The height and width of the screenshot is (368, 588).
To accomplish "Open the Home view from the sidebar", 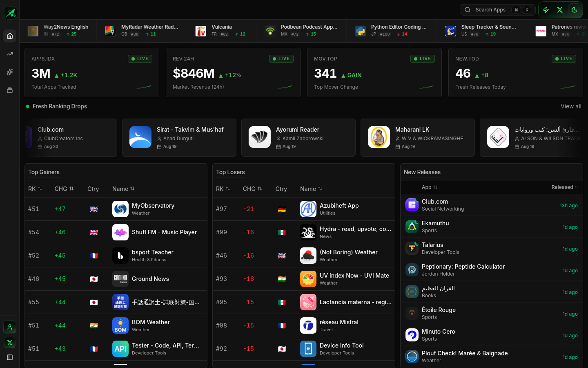I will (10, 36).
